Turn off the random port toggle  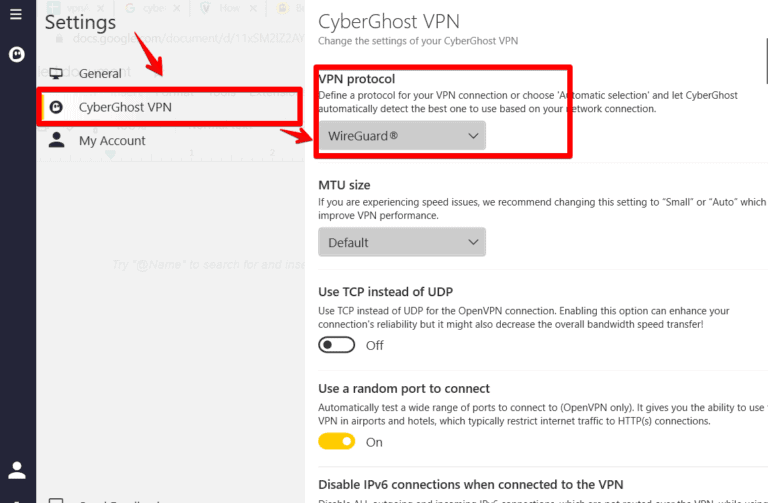click(337, 441)
